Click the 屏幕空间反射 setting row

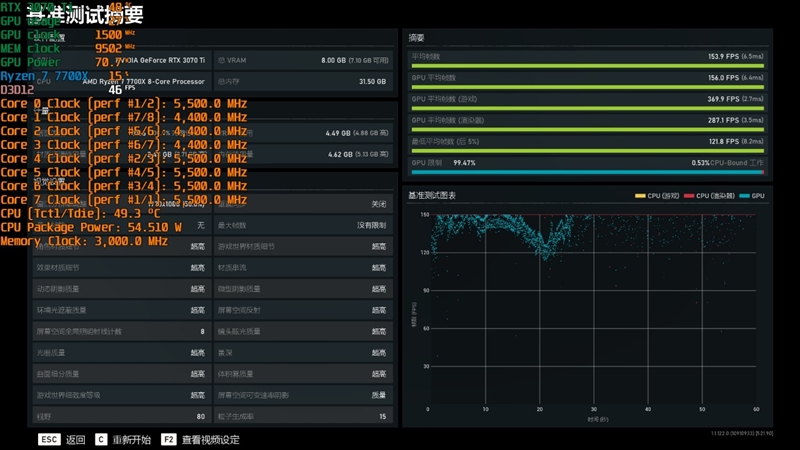pos(303,310)
